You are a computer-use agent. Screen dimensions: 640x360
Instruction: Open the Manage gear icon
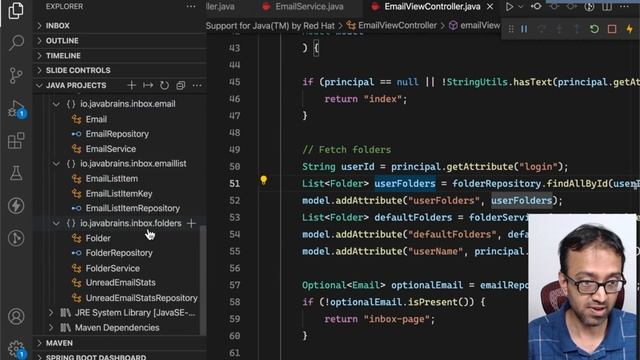(x=16, y=349)
